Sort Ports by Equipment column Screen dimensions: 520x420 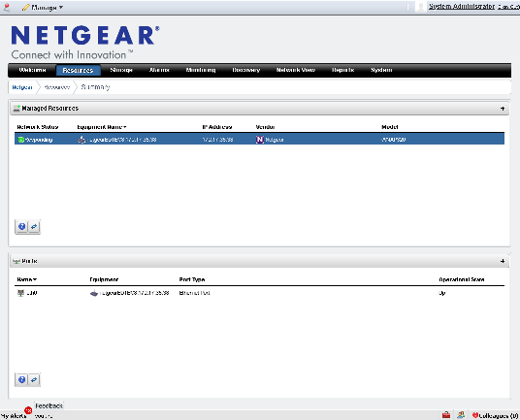104,279
